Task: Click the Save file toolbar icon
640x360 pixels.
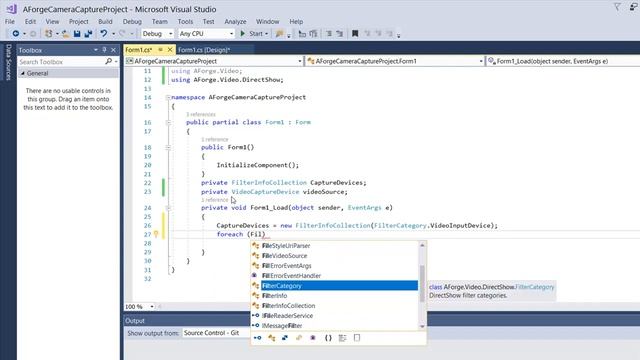Action: [x=77, y=34]
